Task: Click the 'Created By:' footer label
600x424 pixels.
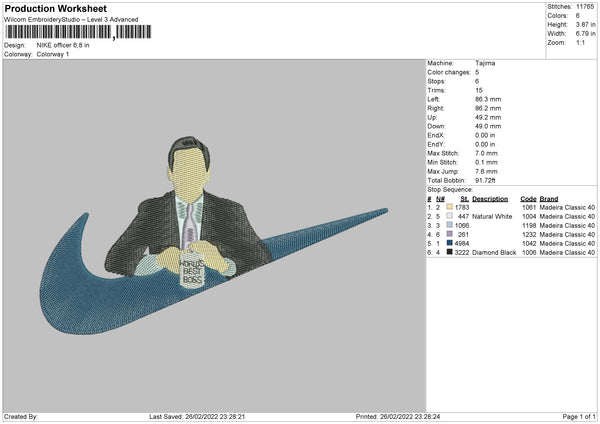Action: (21, 416)
